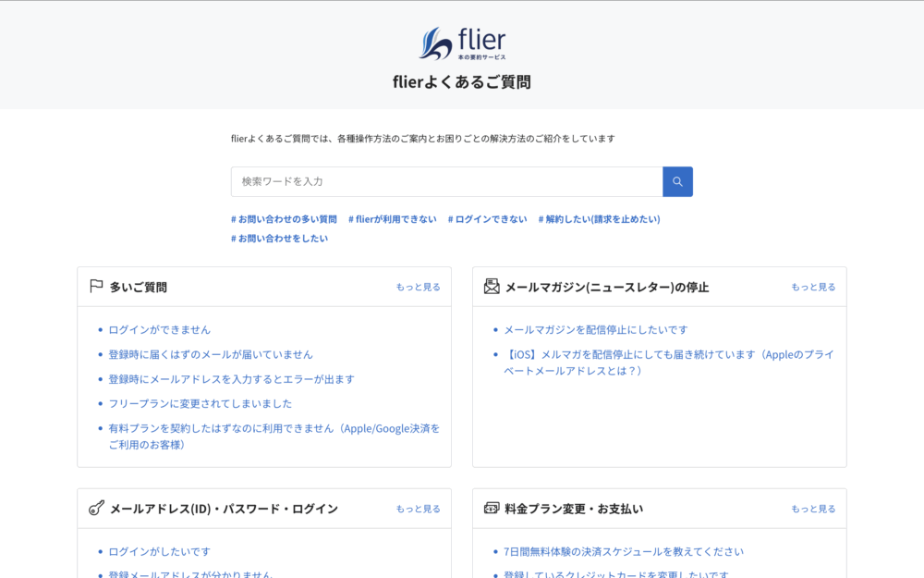This screenshot has width=924, height=578.
Task: Click the envelope icon beside メールマガジン heading
Action: (492, 287)
